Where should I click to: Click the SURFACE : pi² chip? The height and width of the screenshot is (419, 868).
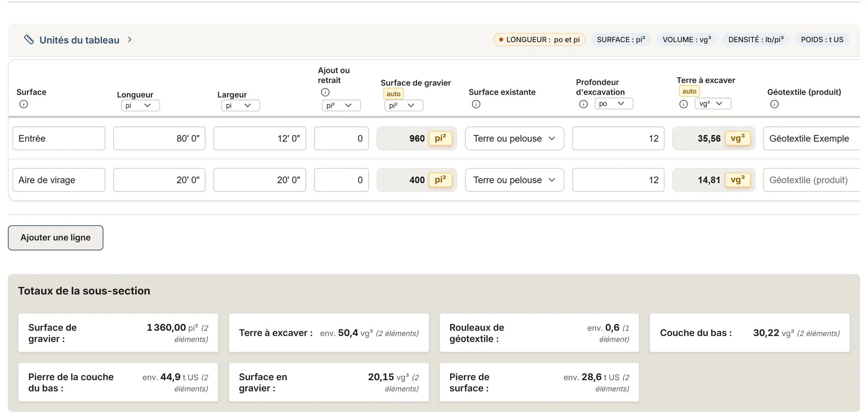(621, 40)
